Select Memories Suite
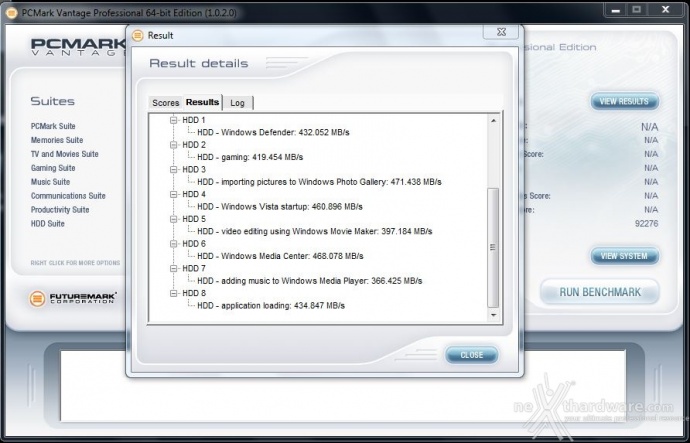The width and height of the screenshot is (690, 443). click(x=57, y=140)
